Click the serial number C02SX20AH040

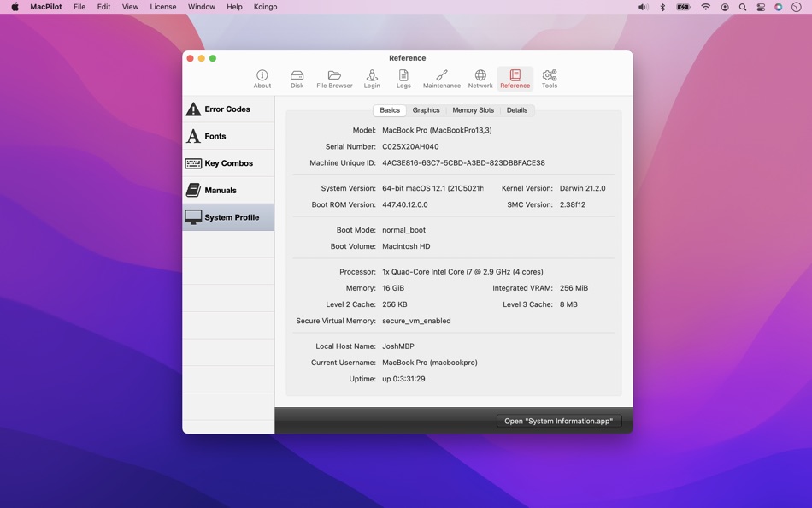point(410,147)
